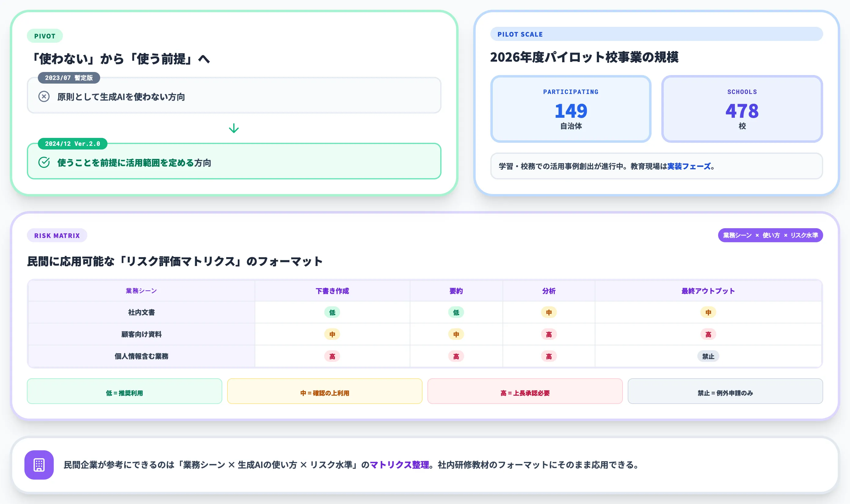Click the 顧客向け資料 row label

(141, 334)
